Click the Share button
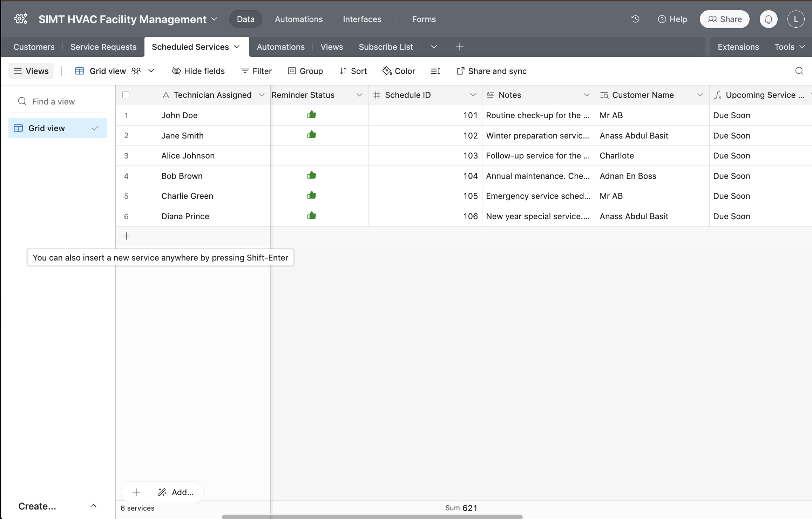Screen dimensions: 812x519 pos(724,19)
